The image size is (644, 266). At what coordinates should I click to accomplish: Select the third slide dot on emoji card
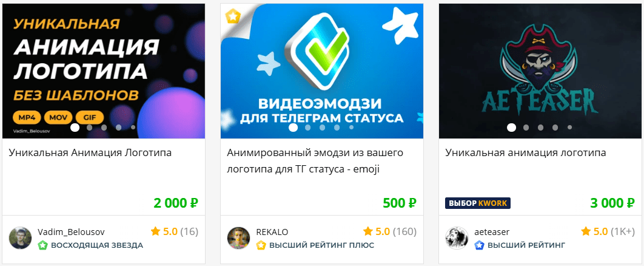[x=322, y=128]
